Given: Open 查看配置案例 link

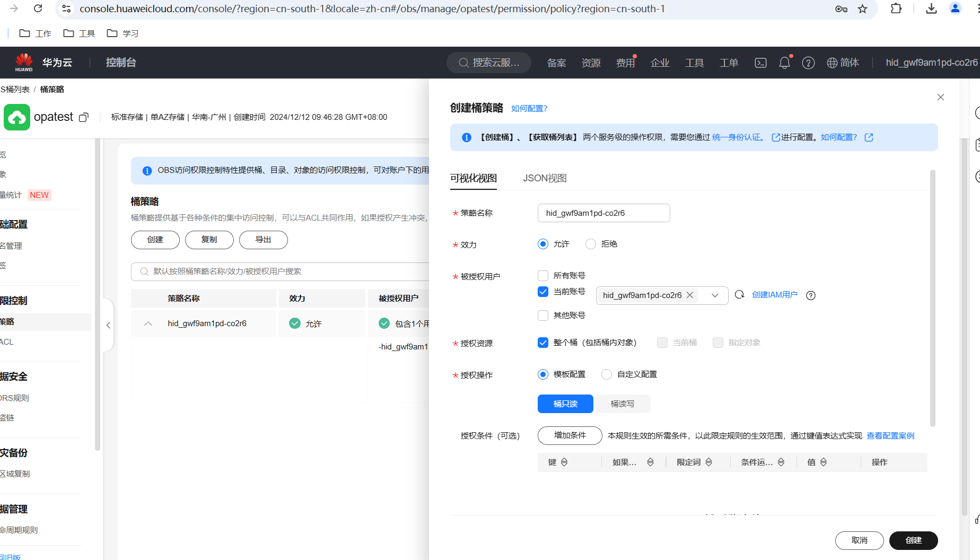Looking at the screenshot, I should (x=891, y=436).
